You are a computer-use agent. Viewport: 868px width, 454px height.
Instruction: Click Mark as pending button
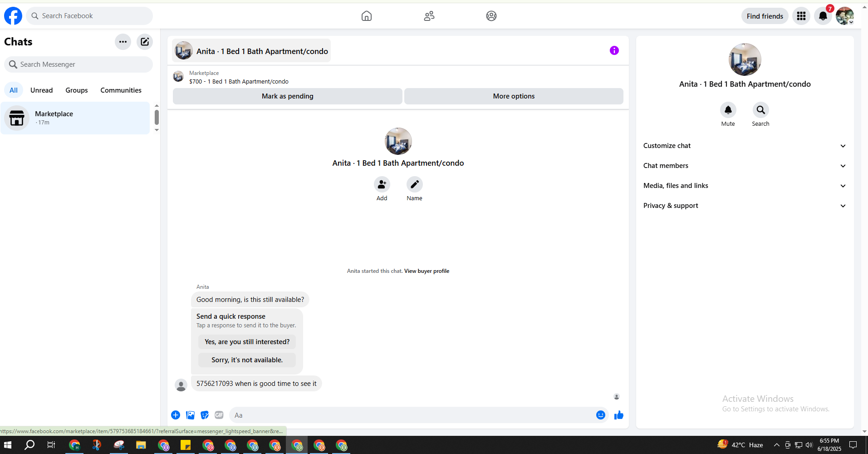click(288, 96)
